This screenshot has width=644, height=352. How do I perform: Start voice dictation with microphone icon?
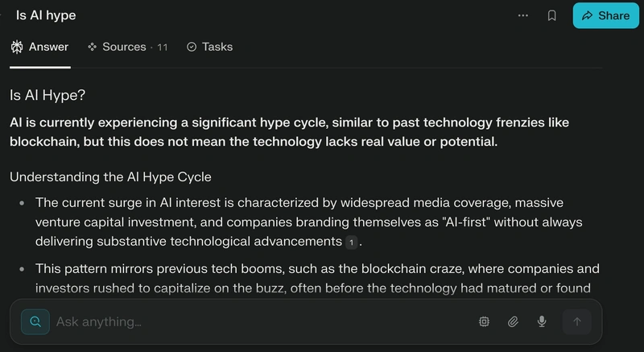tap(542, 321)
